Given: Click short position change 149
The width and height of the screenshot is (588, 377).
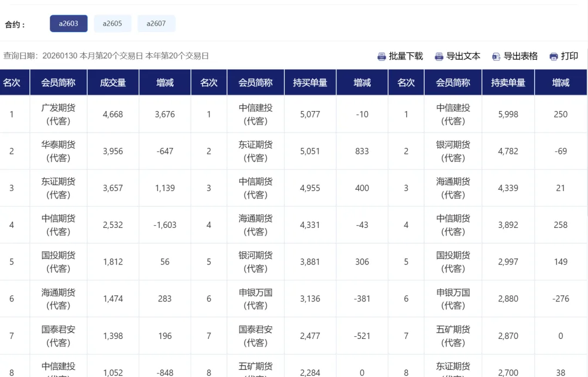Looking at the screenshot, I should tap(561, 262).
